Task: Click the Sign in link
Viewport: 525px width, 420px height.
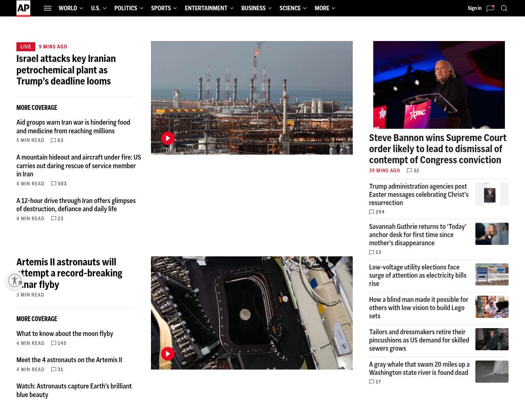Action: coord(475,8)
